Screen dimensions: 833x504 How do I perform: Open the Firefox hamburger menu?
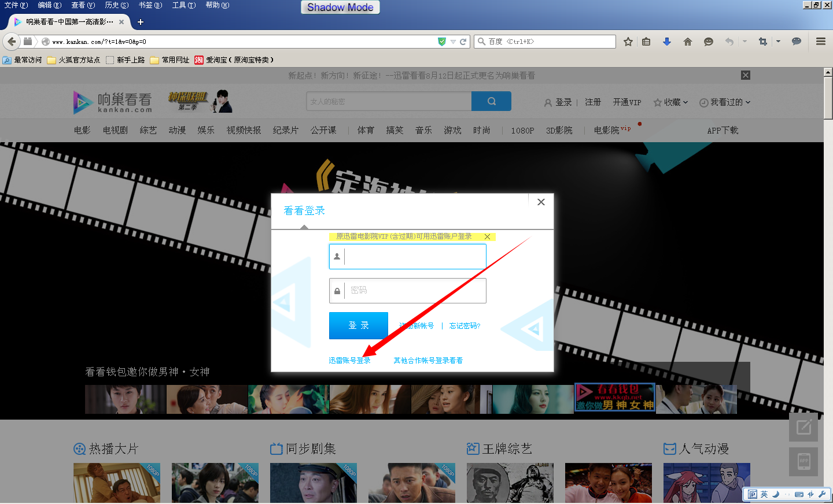coord(821,42)
